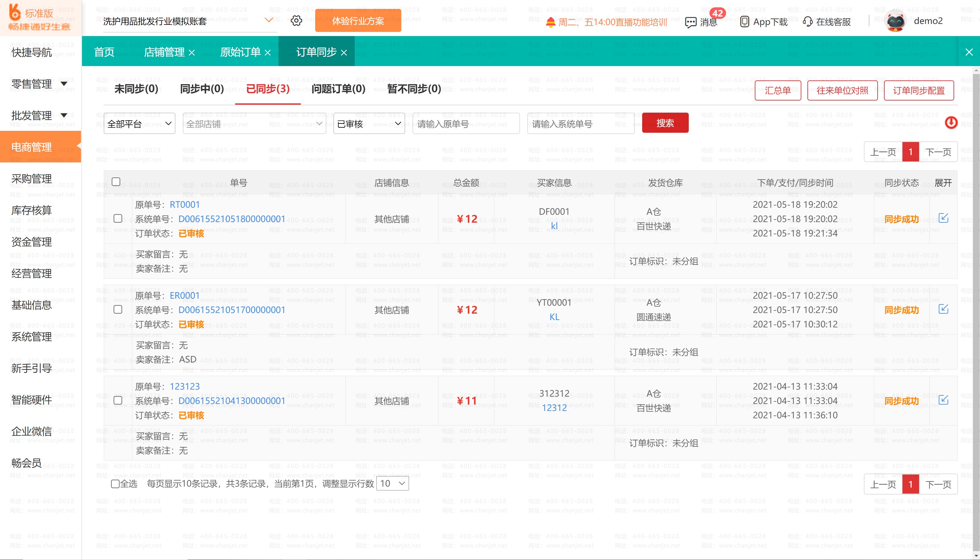Click the red 搜索 button

(x=665, y=123)
